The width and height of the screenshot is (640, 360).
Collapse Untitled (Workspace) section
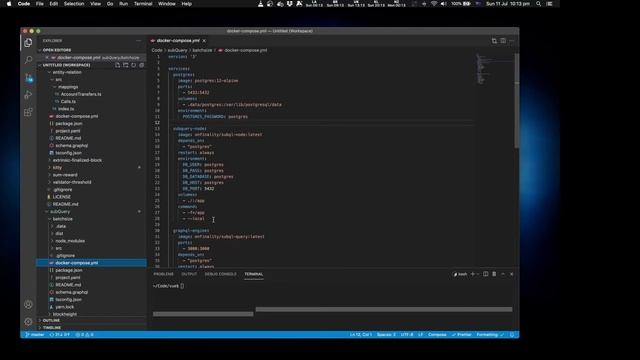66,65
